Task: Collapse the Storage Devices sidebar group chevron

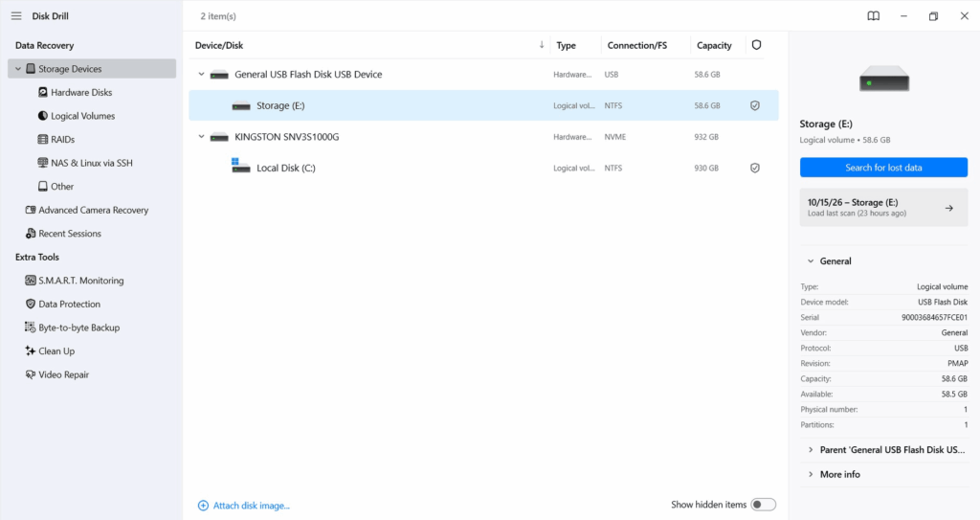Action: click(x=18, y=69)
